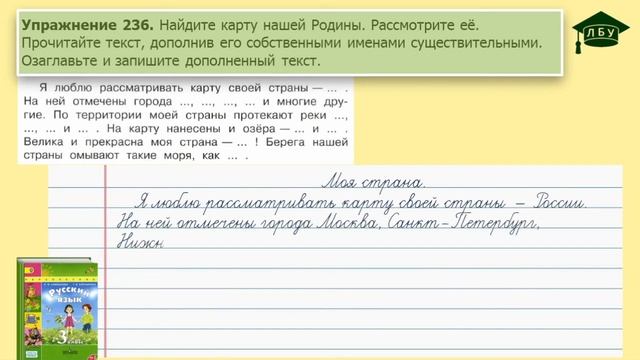The height and width of the screenshot is (360, 640).
Task: Click the printed phrase 'На карту нанесены и озёра'
Action: tap(191, 129)
